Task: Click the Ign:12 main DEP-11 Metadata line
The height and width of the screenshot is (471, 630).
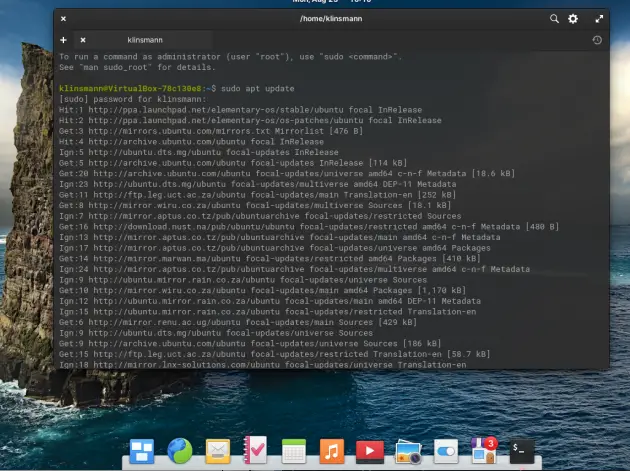Action: click(x=270, y=301)
